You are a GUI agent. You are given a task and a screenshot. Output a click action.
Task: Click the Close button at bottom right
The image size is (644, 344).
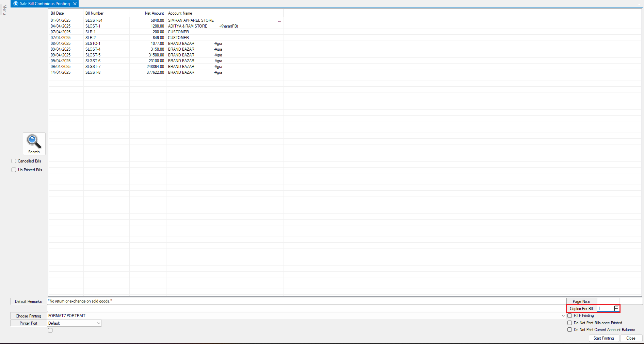631,338
